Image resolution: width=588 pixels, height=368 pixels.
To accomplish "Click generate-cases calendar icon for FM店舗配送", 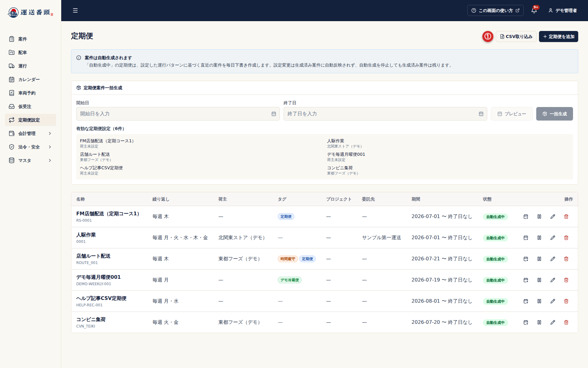I will pos(526,217).
